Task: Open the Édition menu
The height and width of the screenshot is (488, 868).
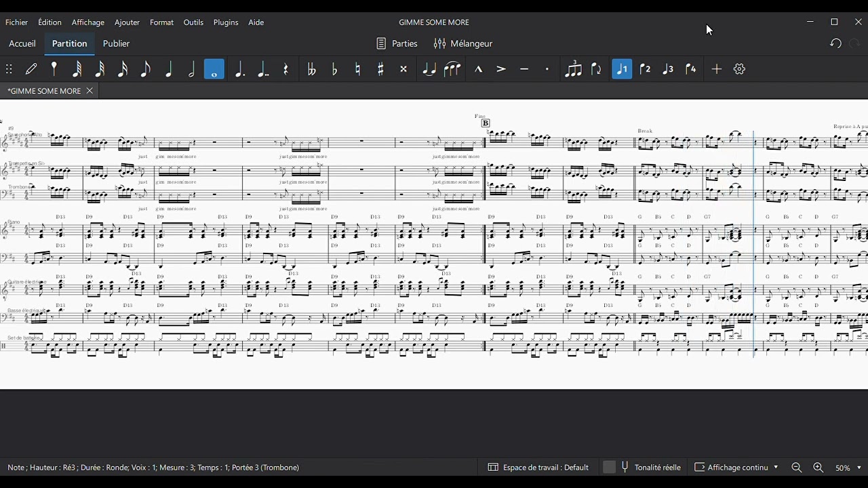Action: [x=50, y=22]
